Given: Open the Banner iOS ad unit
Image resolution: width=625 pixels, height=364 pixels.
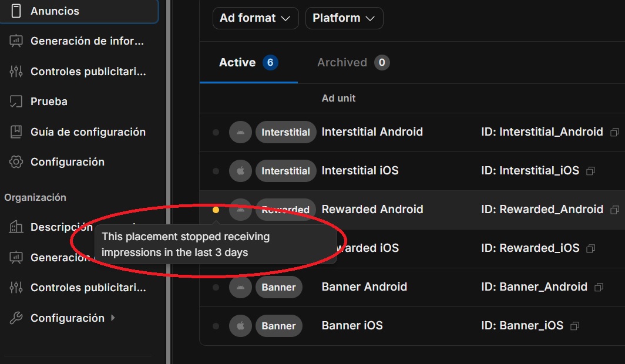Looking at the screenshot, I should point(353,325).
